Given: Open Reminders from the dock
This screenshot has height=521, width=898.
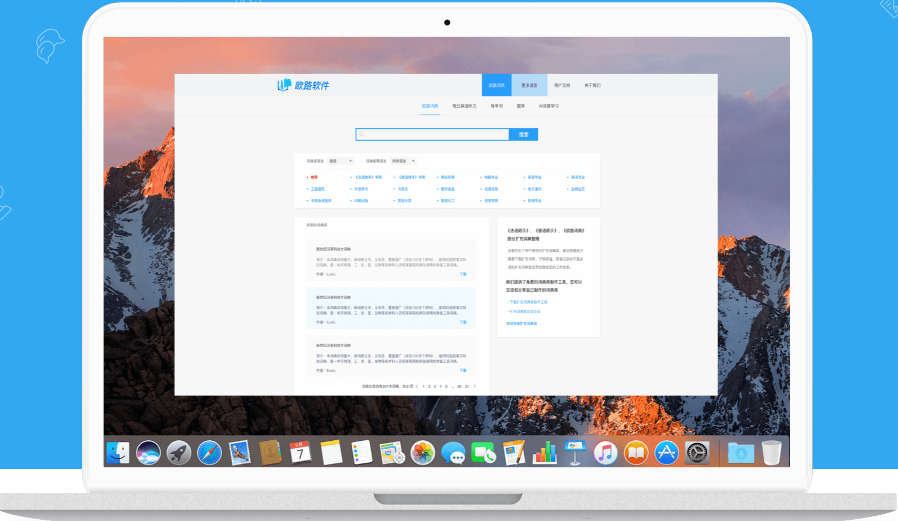Looking at the screenshot, I should (x=361, y=452).
